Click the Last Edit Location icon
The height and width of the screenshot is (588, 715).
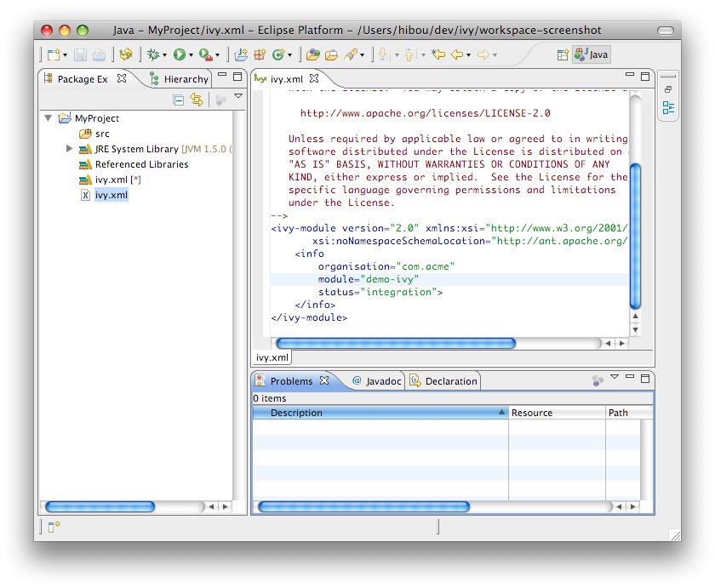(438, 54)
